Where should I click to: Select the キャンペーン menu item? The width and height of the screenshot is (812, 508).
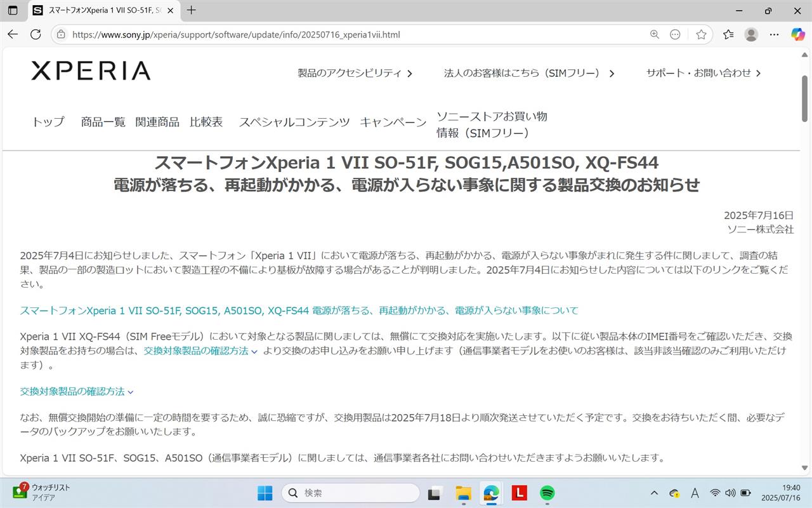coord(393,122)
